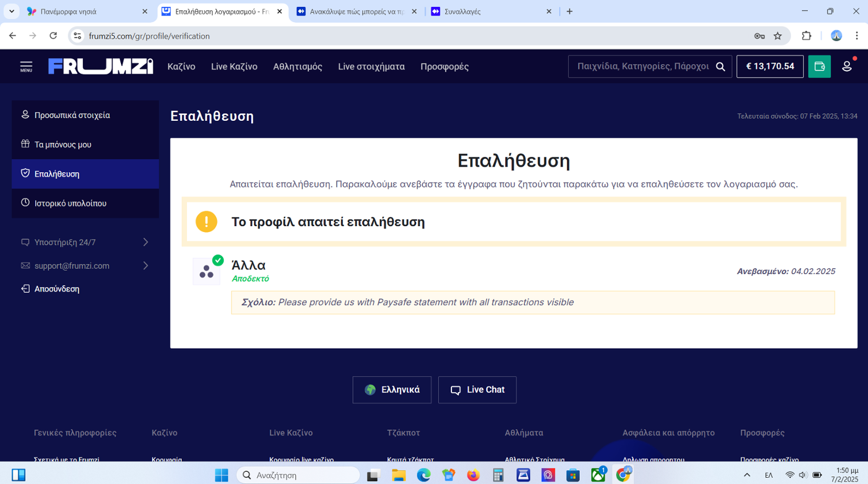This screenshot has height=484, width=868.
Task: Click the search magnifier icon
Action: pyautogui.click(x=720, y=66)
